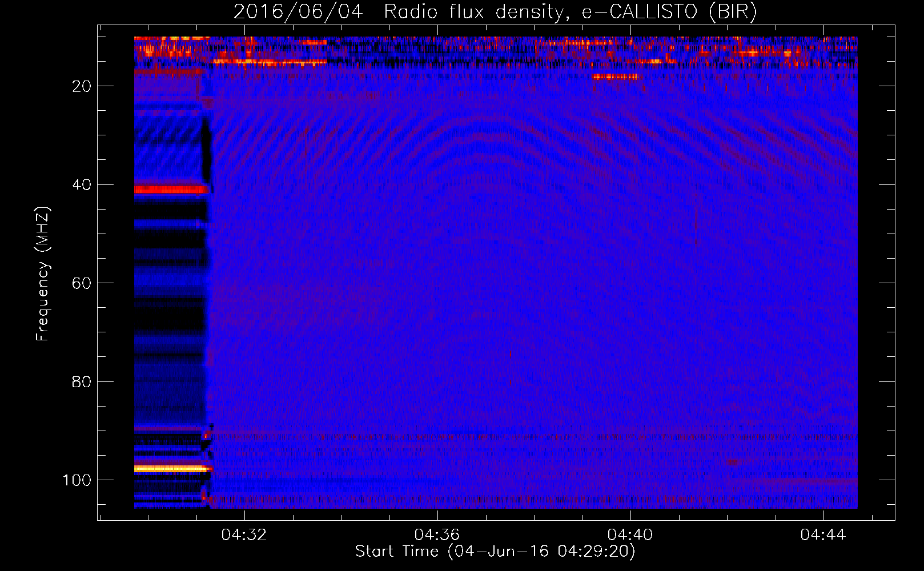Viewport: 924px width, 571px height.
Task: Click the 'Start Time (04-Jun-16 04:29:20)' label
Action: pos(495,552)
